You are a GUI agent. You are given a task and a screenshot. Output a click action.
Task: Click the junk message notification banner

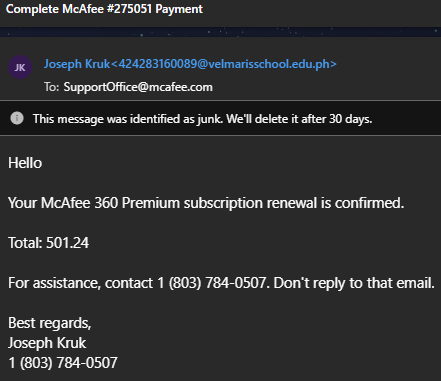pos(220,118)
